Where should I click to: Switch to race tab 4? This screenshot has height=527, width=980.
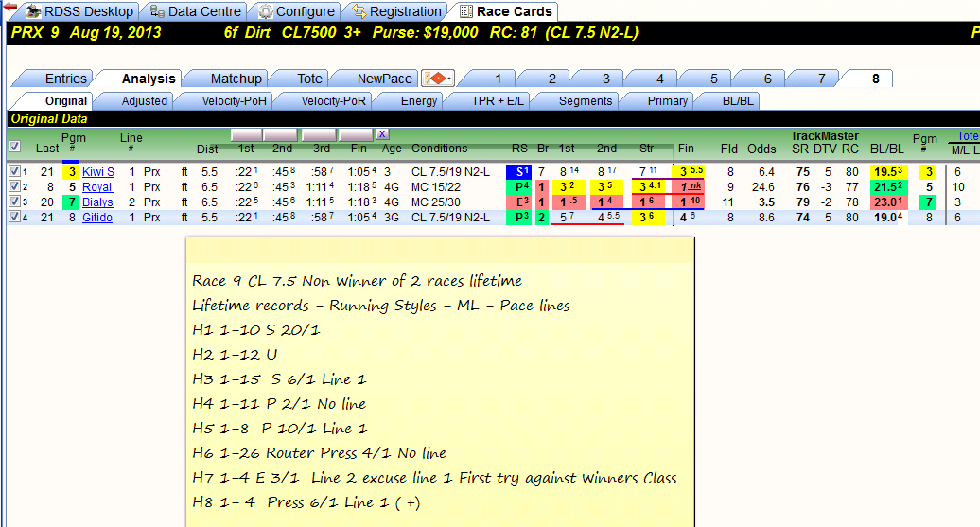659,79
